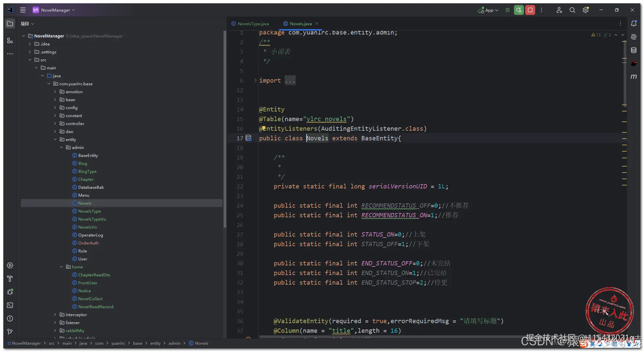644x352 pixels.
Task: Click the Novels class name in code
Action: (x=317, y=138)
